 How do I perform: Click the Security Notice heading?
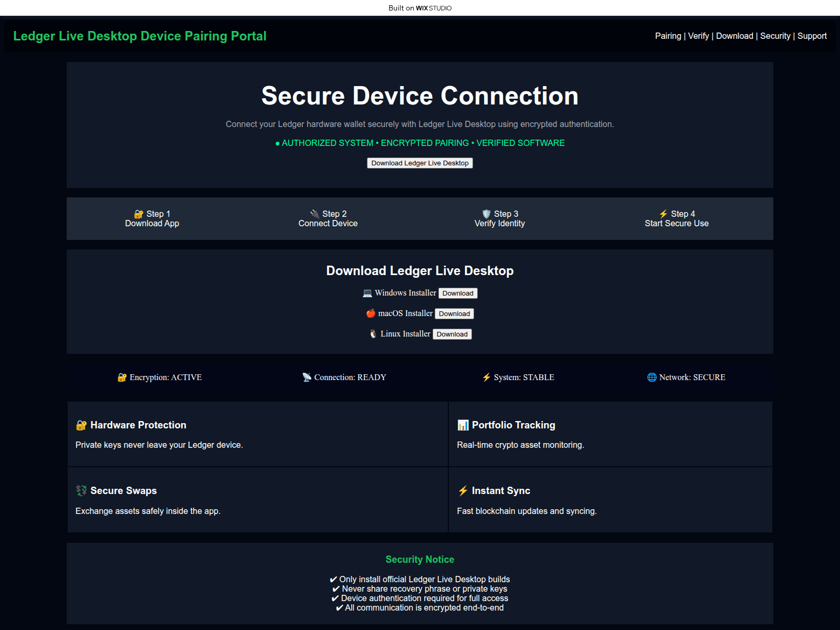pos(420,560)
